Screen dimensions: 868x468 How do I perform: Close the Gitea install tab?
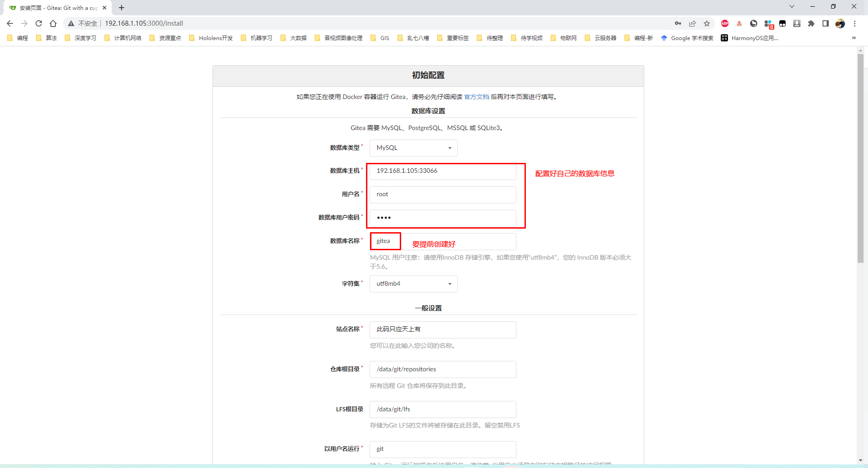(104, 8)
